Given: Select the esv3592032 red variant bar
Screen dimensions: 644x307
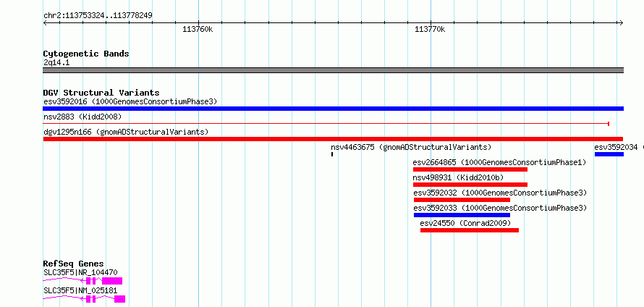Looking at the screenshot, I should pyautogui.click(x=462, y=200).
